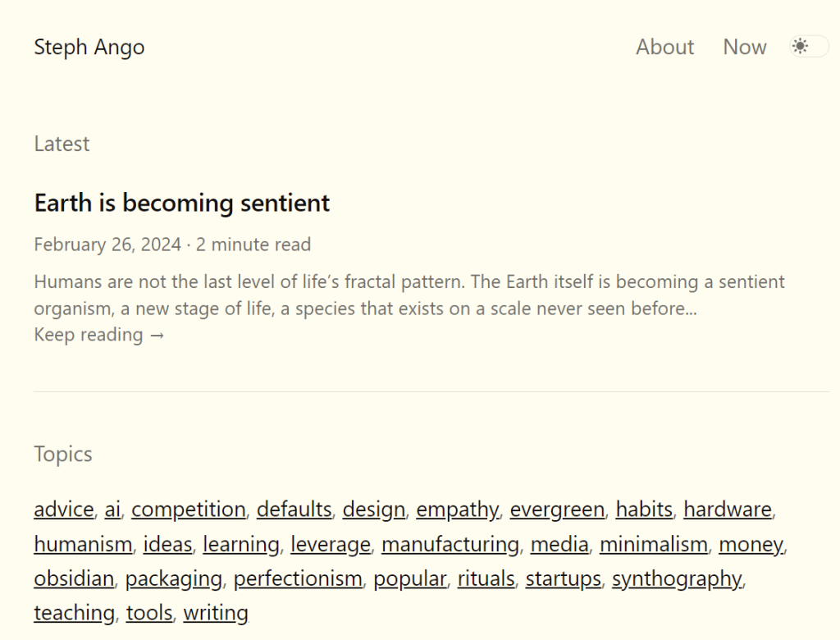
Task: Click the Keep reading arrow link
Action: pyautogui.click(x=99, y=335)
